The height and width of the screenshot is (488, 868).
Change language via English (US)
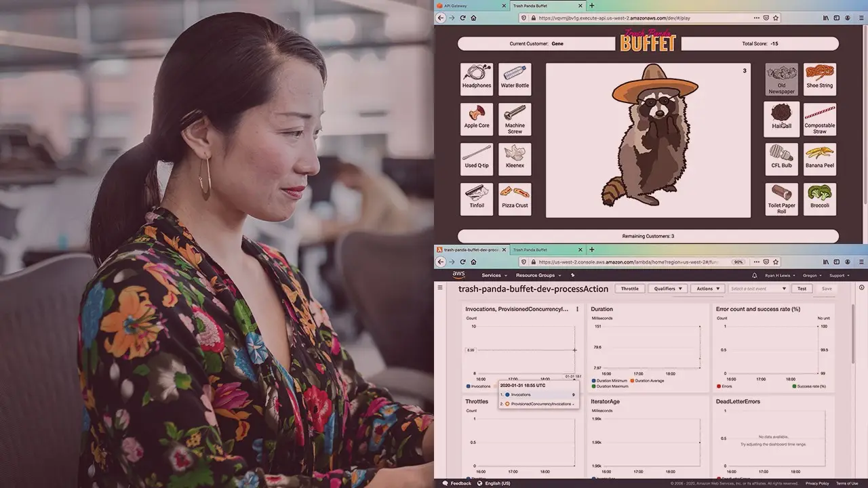(x=494, y=483)
